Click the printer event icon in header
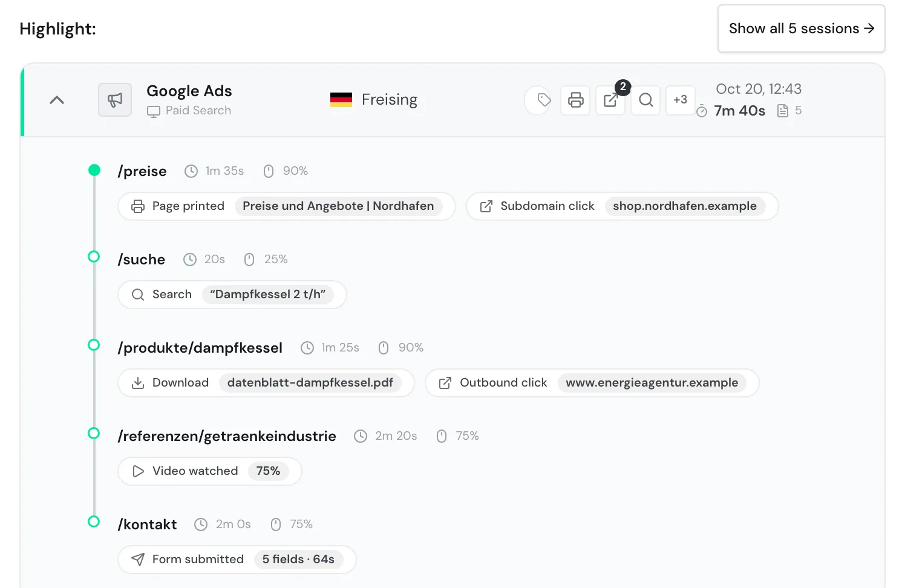905x588 pixels. [575, 100]
